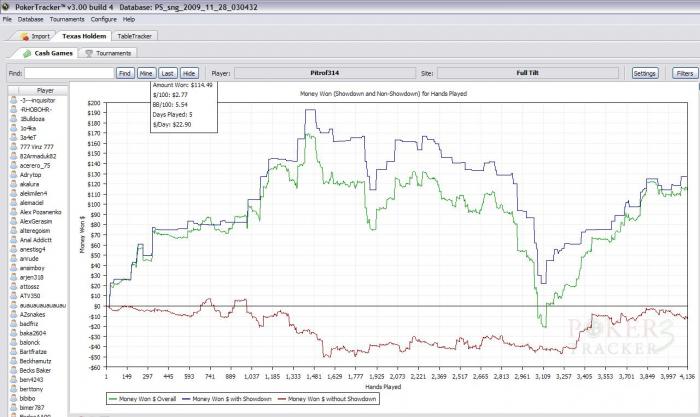700x417 pixels.
Task: Click the player icon beside badfriz
Action: [14, 324]
